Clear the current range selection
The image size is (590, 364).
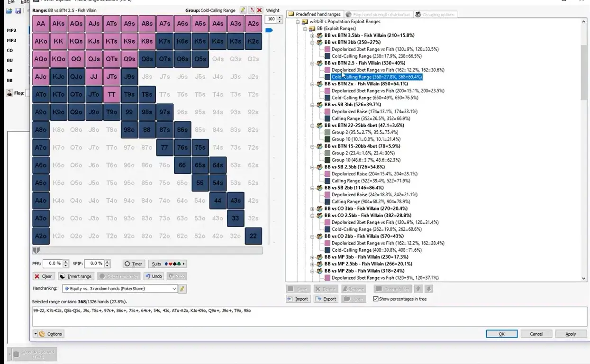point(44,276)
